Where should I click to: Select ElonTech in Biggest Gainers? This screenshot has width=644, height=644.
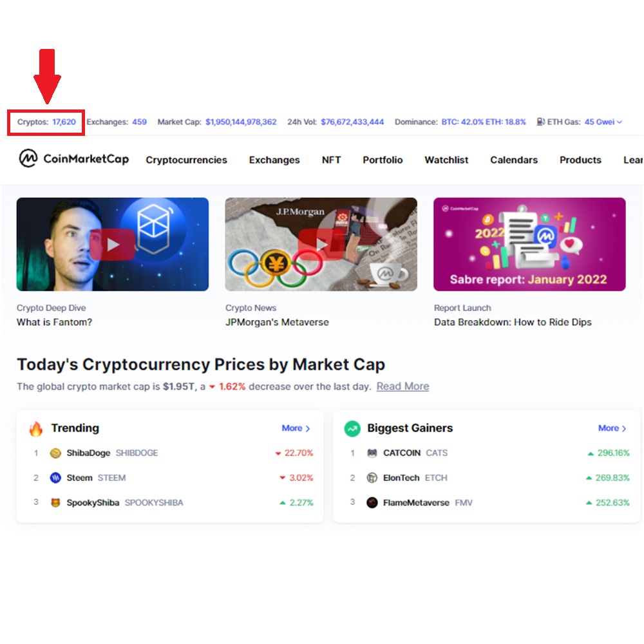click(401, 478)
